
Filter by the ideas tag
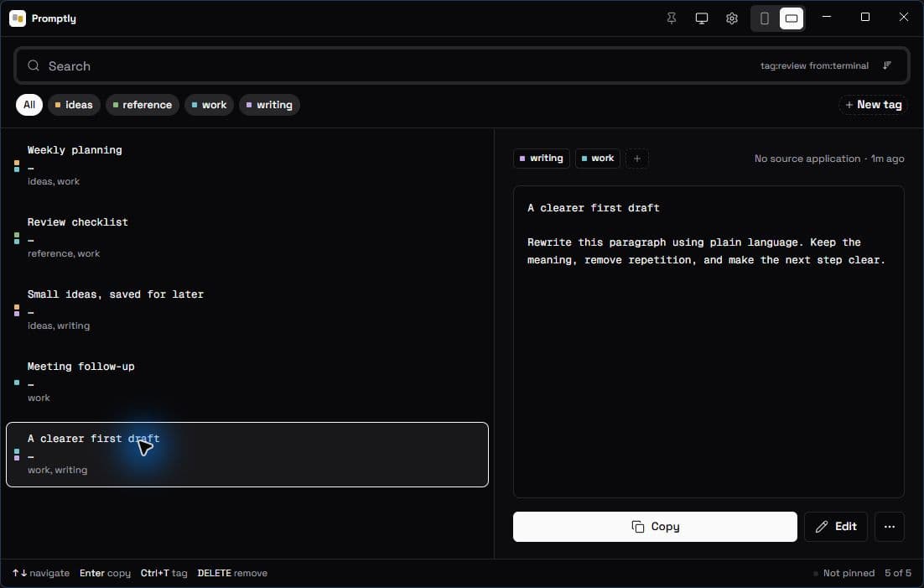tap(75, 104)
